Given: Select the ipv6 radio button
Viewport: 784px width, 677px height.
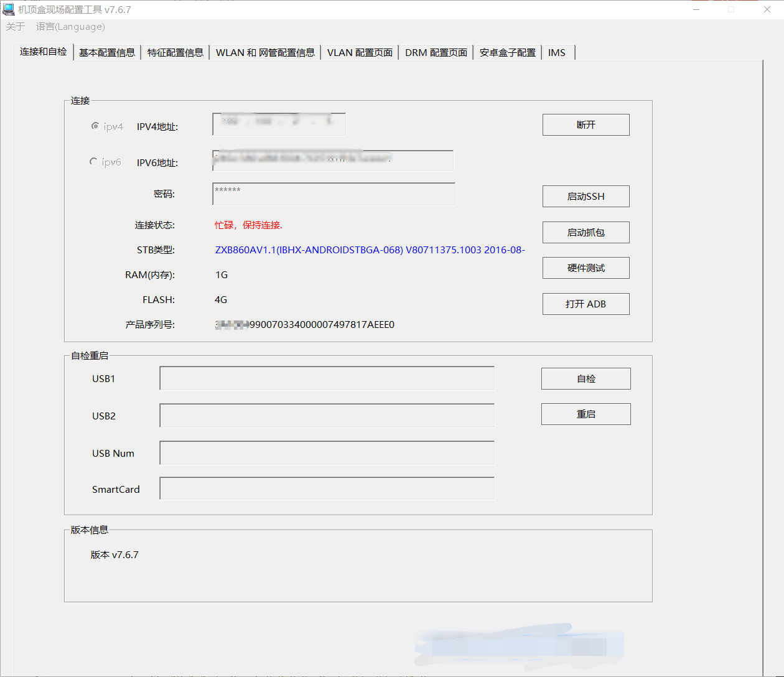Looking at the screenshot, I should point(95,161).
